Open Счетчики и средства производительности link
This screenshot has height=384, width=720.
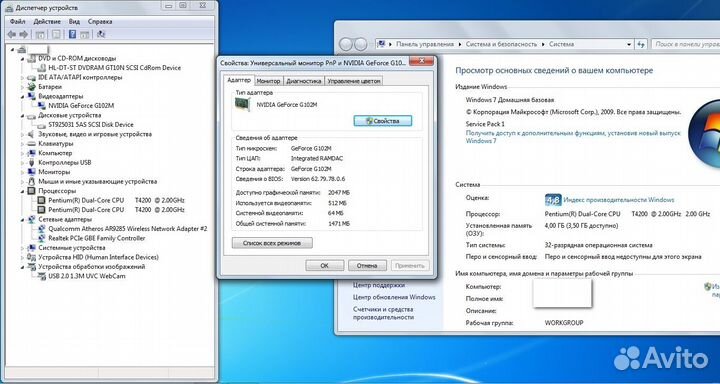[x=383, y=313]
